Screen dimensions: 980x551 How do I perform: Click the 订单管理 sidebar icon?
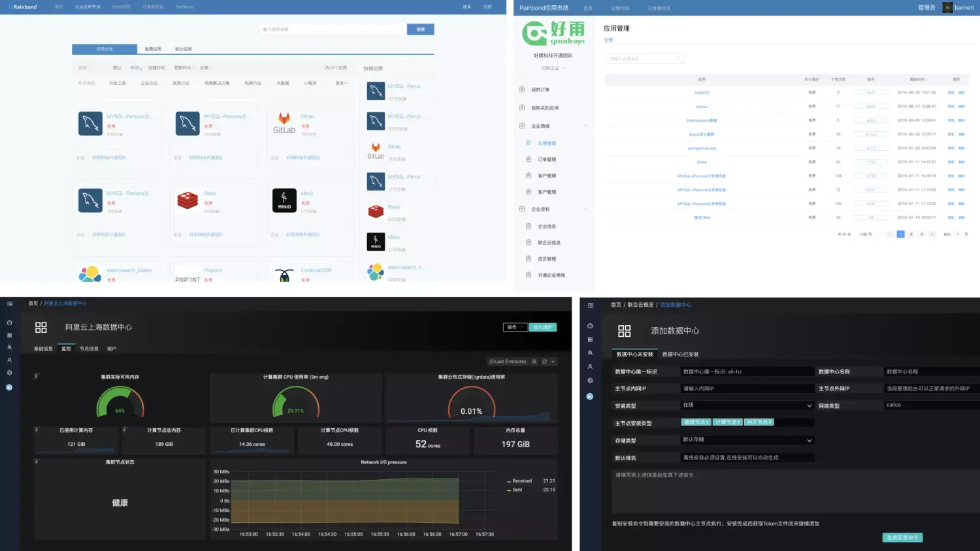point(529,159)
